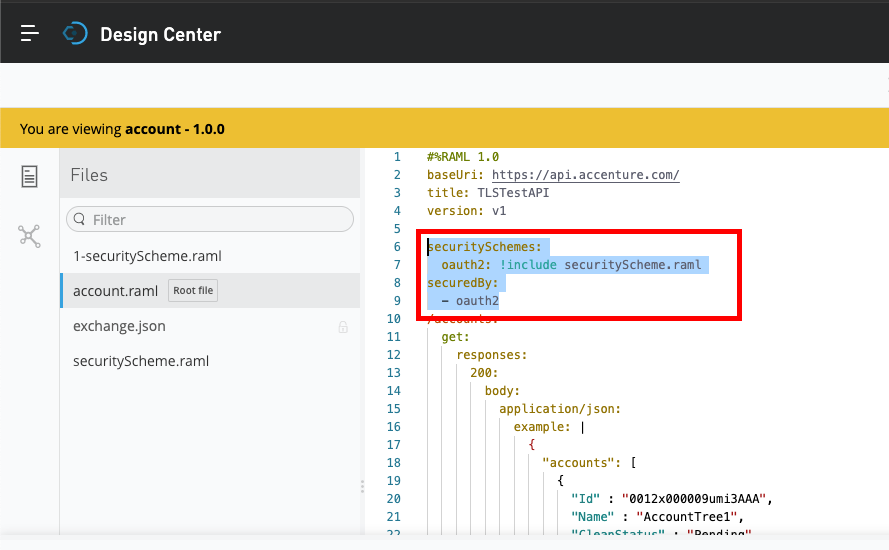889x550 pixels.
Task: Click the yellow viewing account banner
Action: coord(444,129)
